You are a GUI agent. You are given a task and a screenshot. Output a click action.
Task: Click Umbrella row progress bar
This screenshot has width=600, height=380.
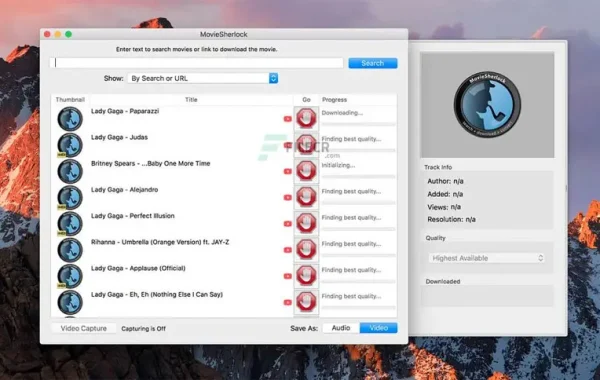[x=358, y=255]
